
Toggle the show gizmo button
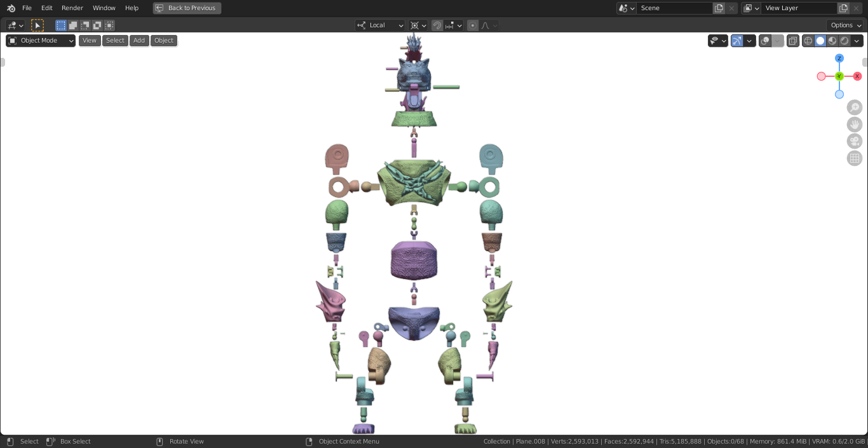pos(737,41)
